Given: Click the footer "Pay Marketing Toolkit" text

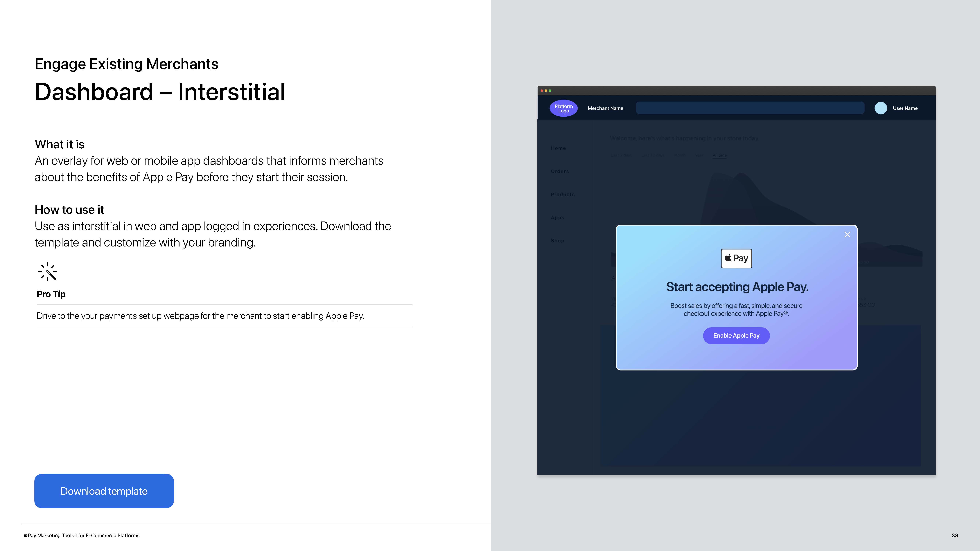Looking at the screenshot, I should pos(84,535).
